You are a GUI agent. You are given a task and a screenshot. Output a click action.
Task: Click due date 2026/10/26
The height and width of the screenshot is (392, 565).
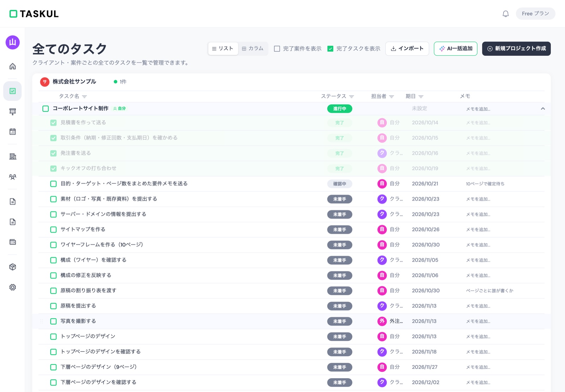426,229
